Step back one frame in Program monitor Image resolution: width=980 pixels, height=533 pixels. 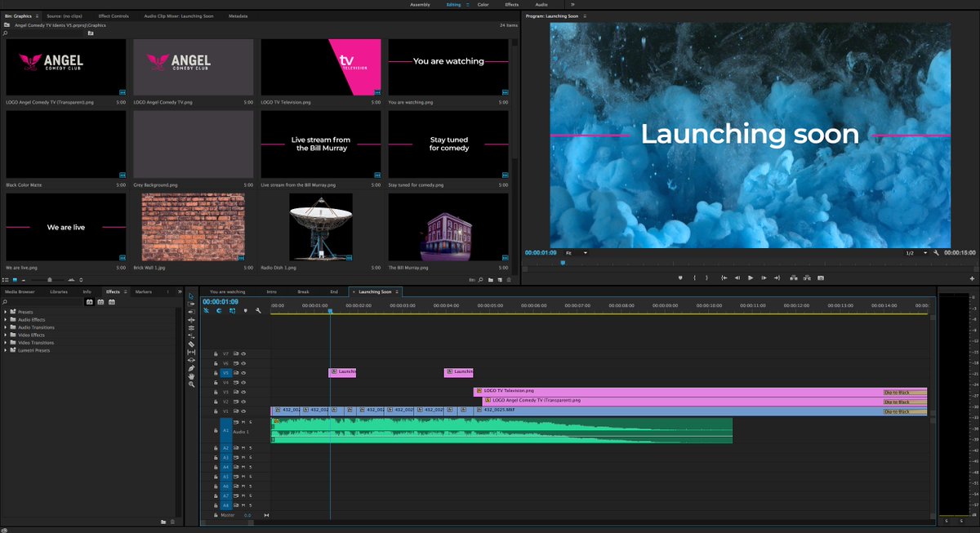pos(737,278)
